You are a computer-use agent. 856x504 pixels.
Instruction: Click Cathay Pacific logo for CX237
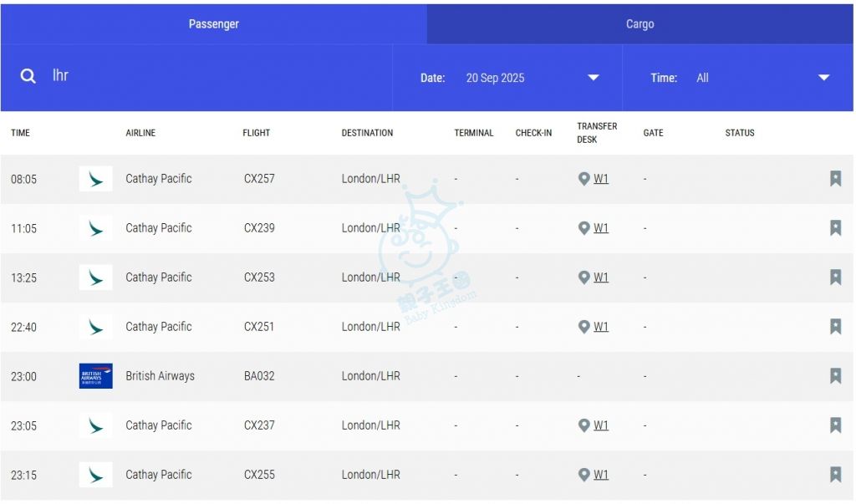click(x=95, y=425)
